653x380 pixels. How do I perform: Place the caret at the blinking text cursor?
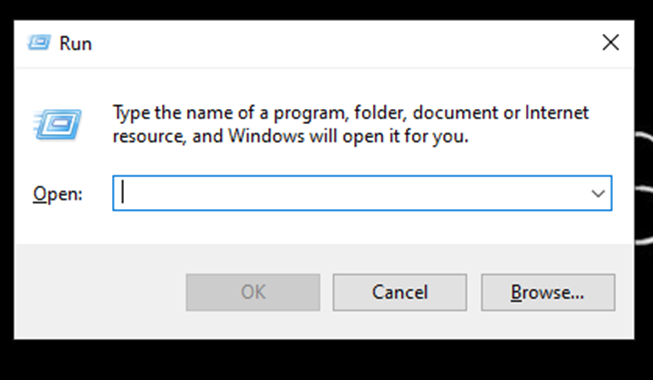[122, 193]
